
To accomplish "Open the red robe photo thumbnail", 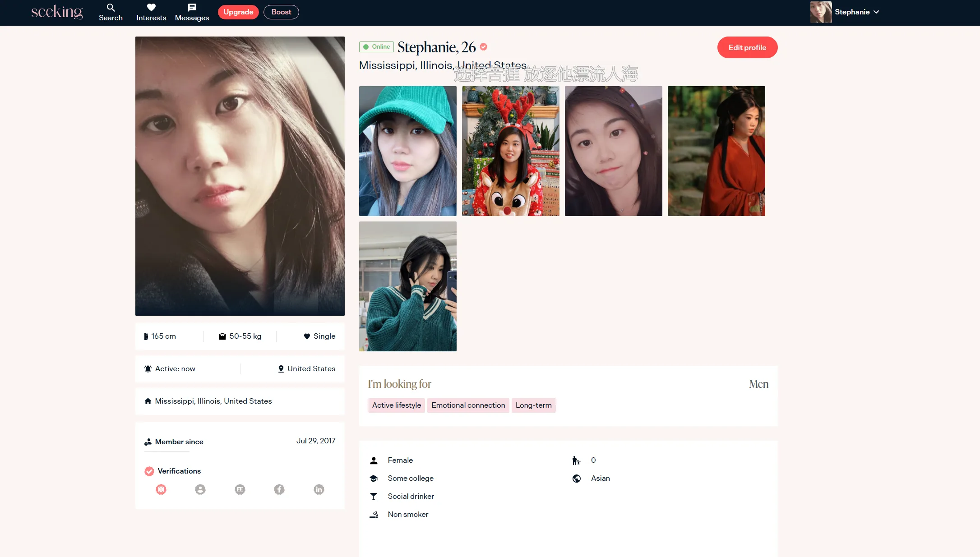I will click(x=716, y=151).
